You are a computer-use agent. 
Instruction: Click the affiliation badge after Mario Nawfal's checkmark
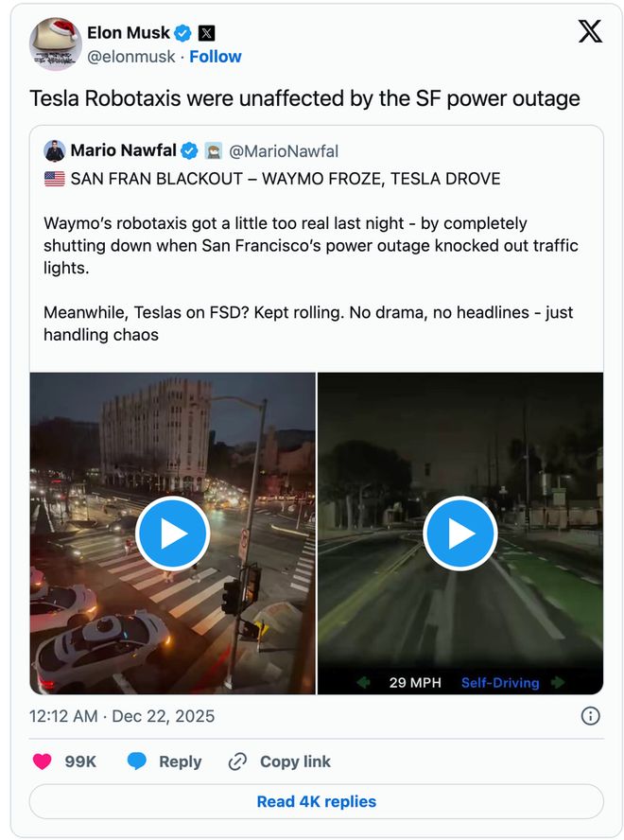tap(214, 151)
